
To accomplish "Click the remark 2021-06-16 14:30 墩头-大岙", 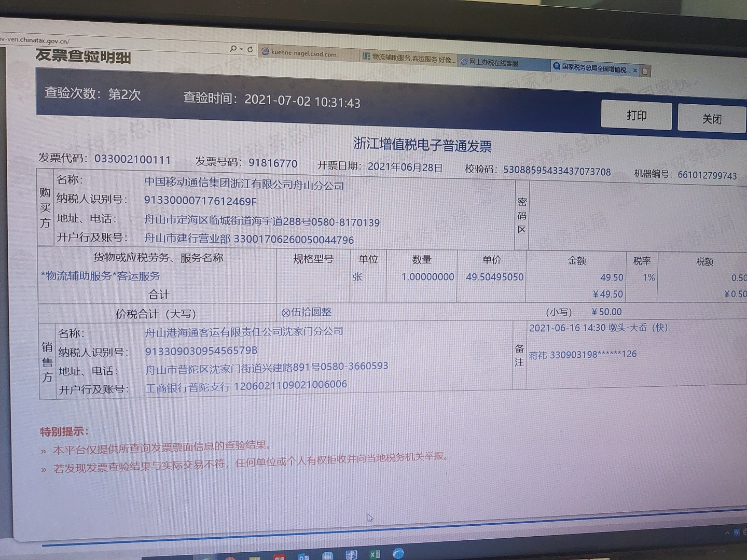I will tap(598, 328).
